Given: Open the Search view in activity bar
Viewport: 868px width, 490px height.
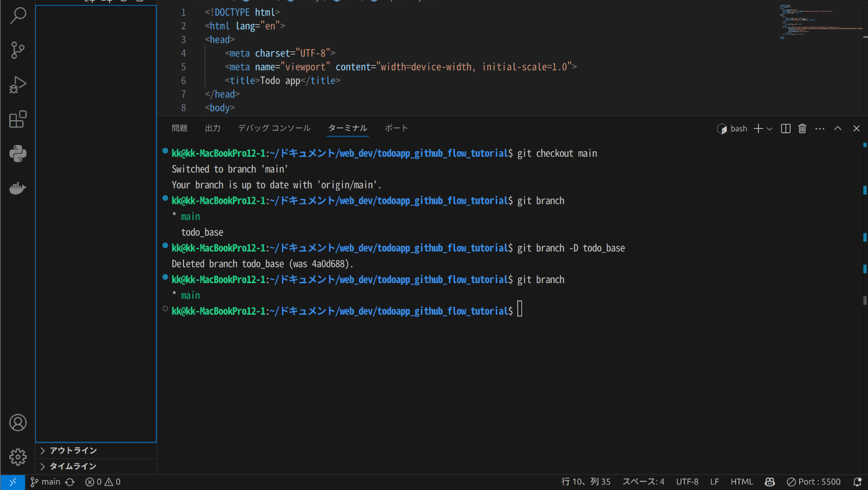Looking at the screenshot, I should 18,15.
